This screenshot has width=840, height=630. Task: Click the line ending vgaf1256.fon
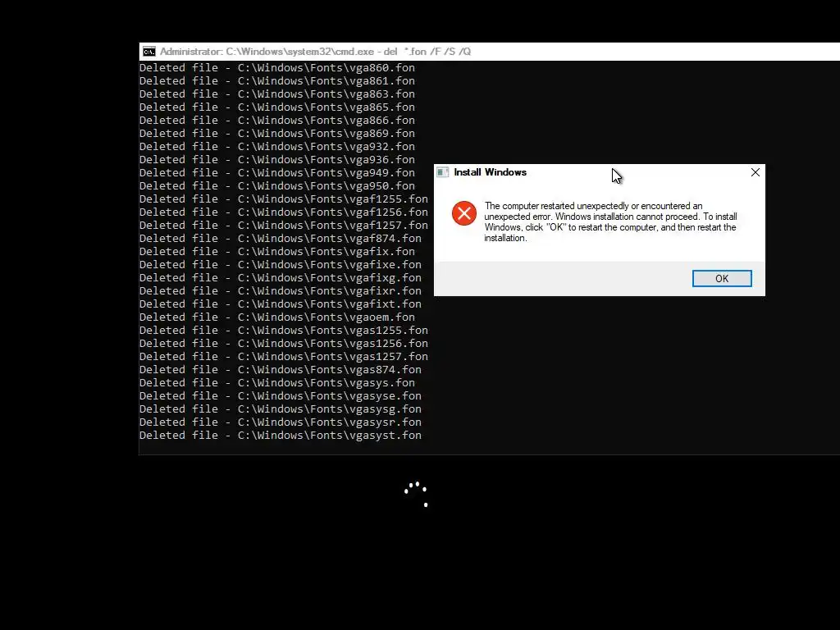click(x=283, y=212)
